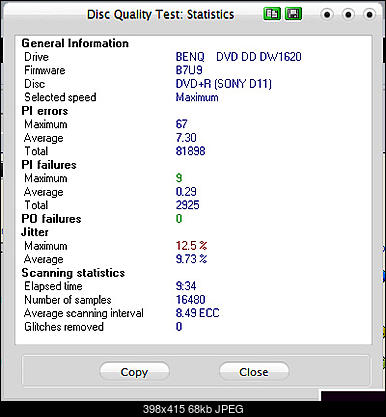Viewport: 386px width, 417px height.
Task: Click the firmware value B7U9
Action: [x=189, y=70]
